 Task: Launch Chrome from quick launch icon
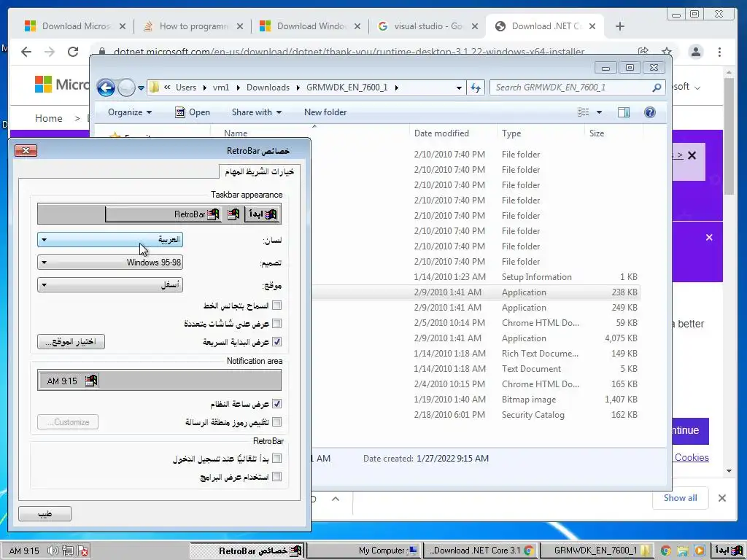click(665, 551)
